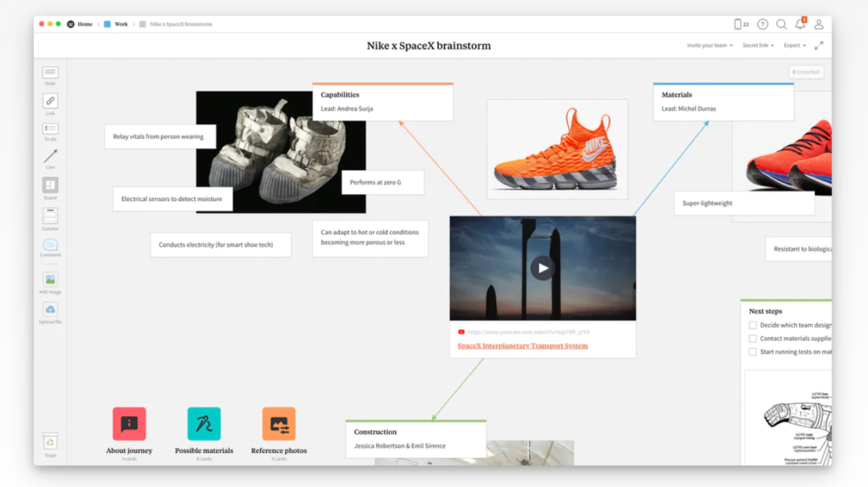Select the 'Performs at zero G' note
This screenshot has width=868, height=487.
click(382, 182)
